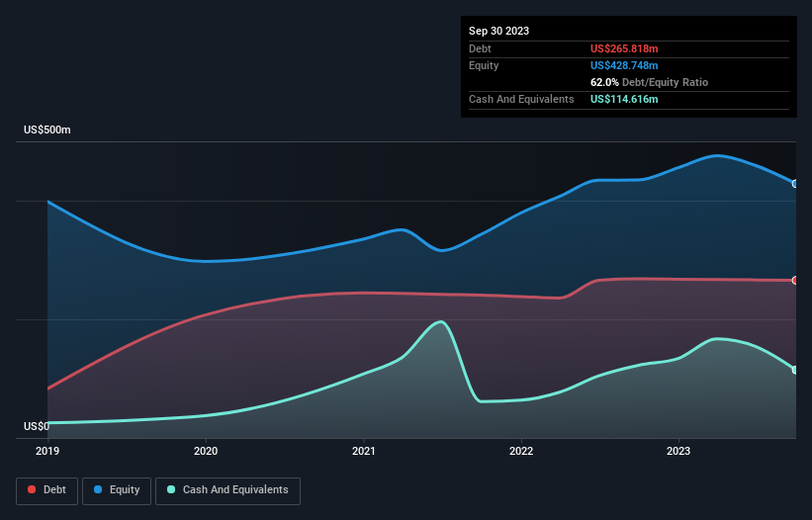Viewport: 812px width, 520px height.
Task: Click the Sep 30 2023 tooltip date
Action: point(498,31)
